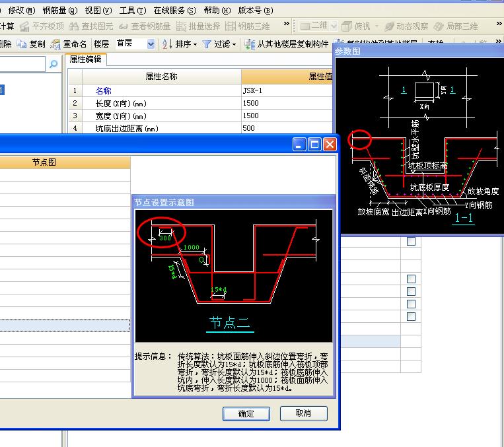The height and width of the screenshot is (447, 504).
Task: Select the 属性编辑 tab
Action: pyautogui.click(x=86, y=59)
